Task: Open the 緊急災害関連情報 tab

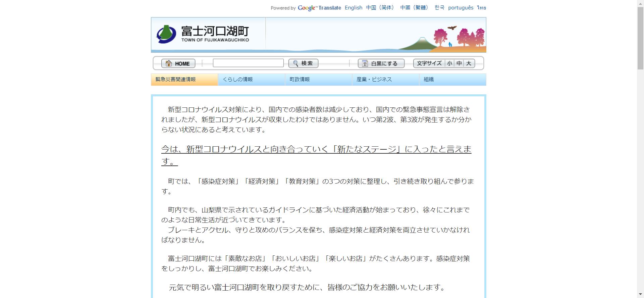Action: pyautogui.click(x=184, y=80)
